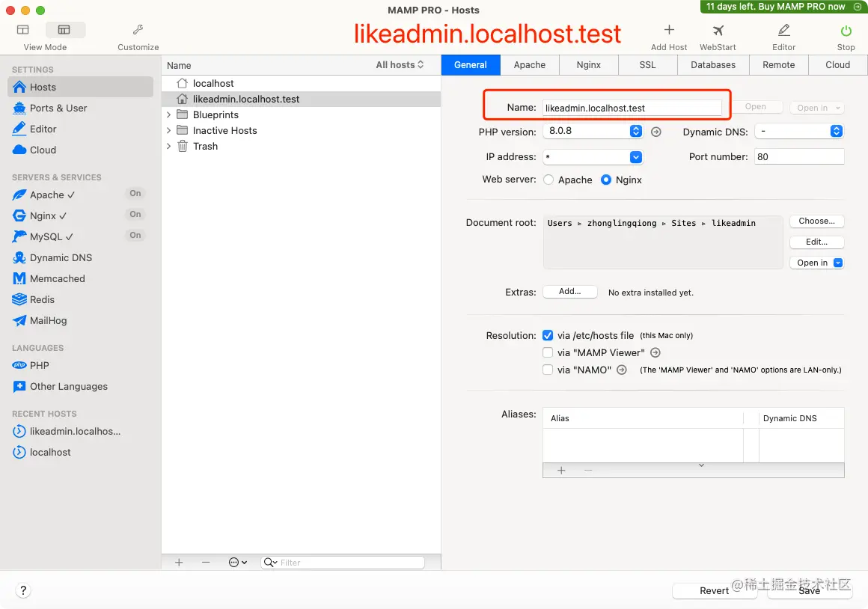The height and width of the screenshot is (609, 868).
Task: Switch to the General tab
Action: click(x=471, y=65)
